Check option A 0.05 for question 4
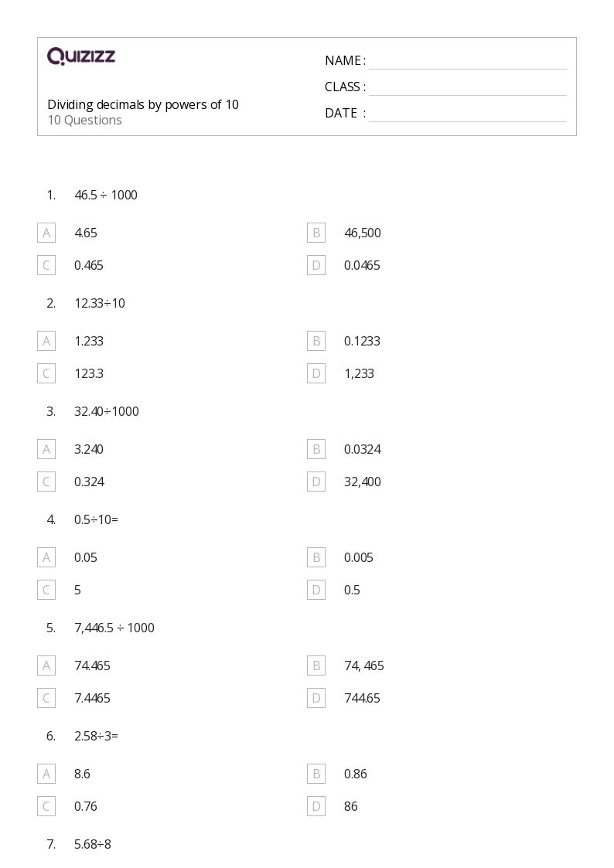 [46, 557]
